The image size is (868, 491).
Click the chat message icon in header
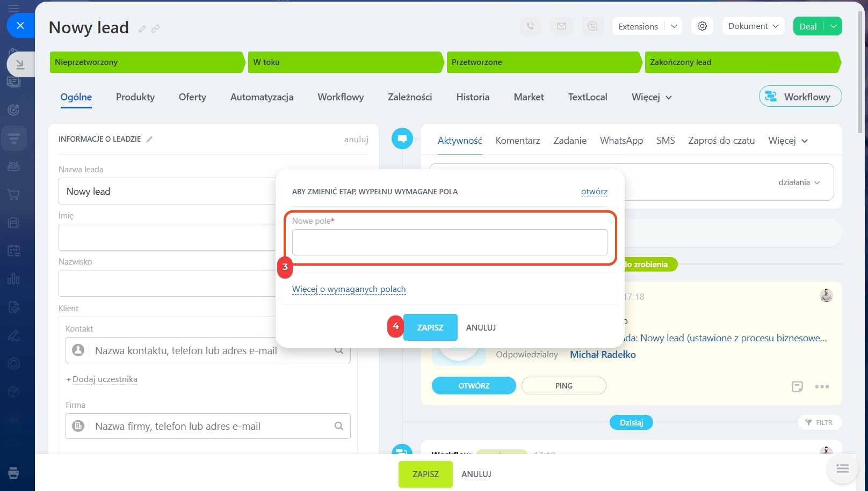(x=592, y=26)
